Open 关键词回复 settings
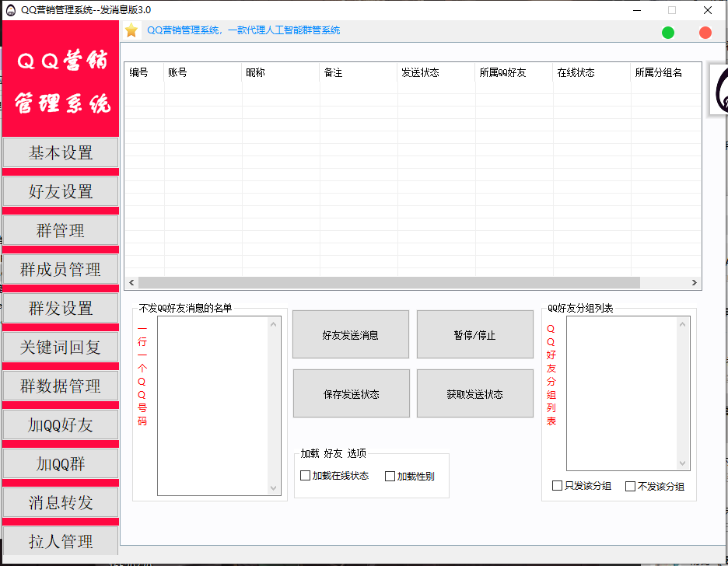This screenshot has height=566, width=728. pyautogui.click(x=61, y=347)
